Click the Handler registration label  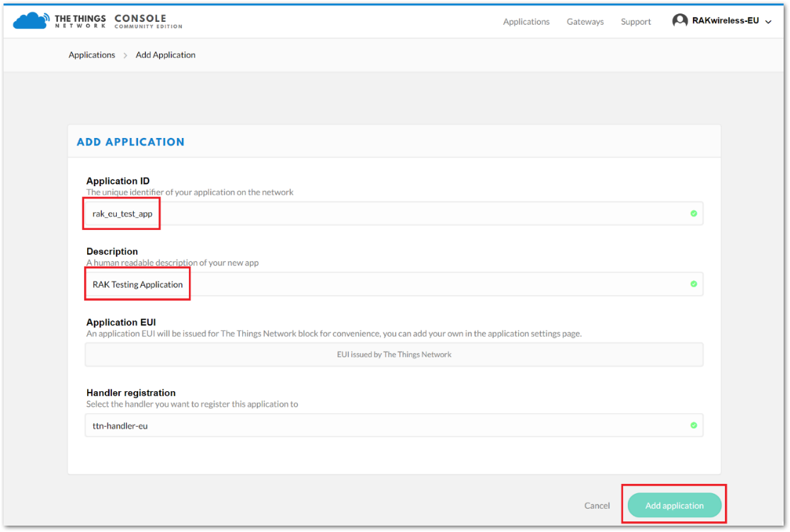pyautogui.click(x=131, y=393)
